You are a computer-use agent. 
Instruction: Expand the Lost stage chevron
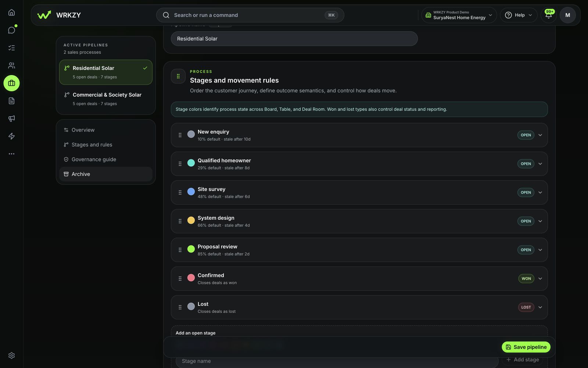[x=540, y=307]
